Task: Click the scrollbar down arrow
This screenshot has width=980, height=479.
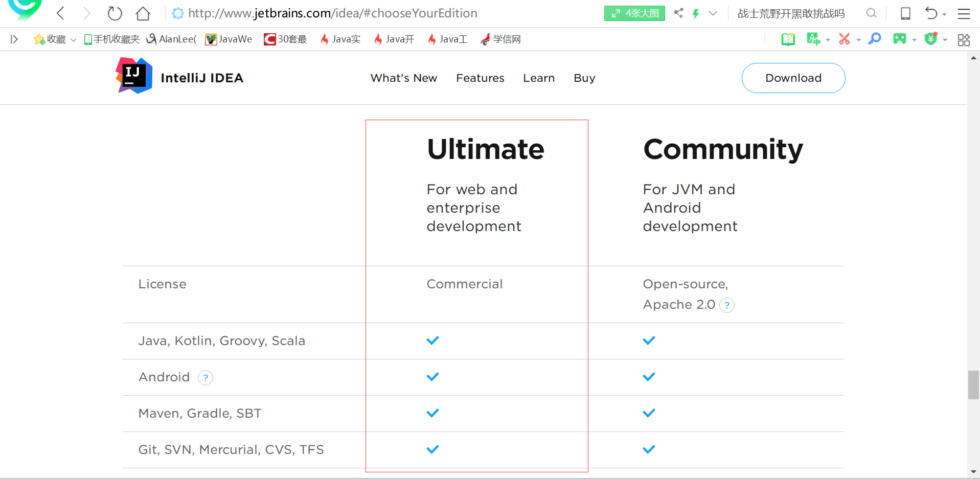Action: click(973, 472)
